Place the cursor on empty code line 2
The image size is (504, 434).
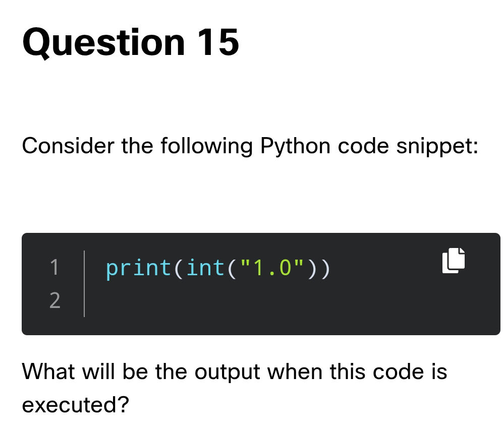pos(257,301)
